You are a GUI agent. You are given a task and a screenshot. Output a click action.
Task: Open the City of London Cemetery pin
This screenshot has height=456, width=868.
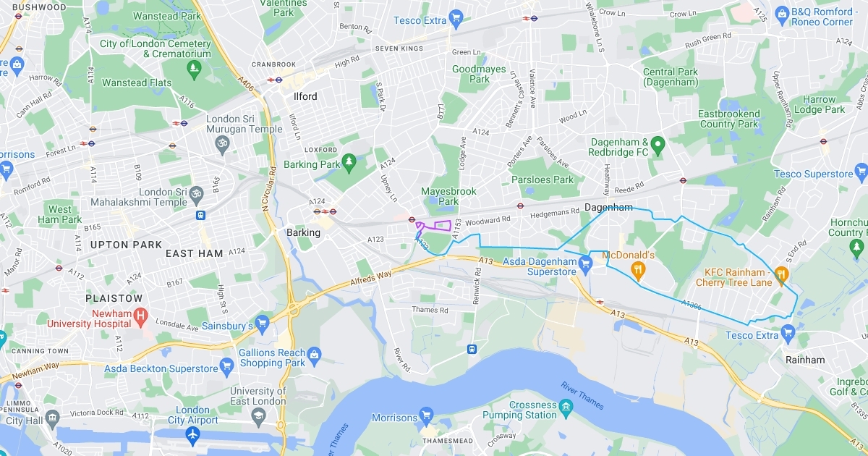194,69
